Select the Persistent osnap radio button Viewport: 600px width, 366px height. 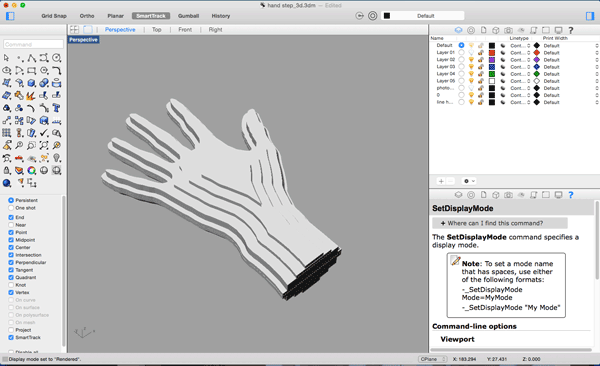tap(11, 200)
